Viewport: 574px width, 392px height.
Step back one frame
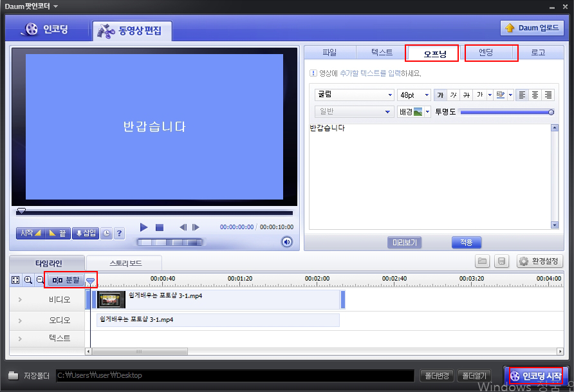tap(183, 227)
